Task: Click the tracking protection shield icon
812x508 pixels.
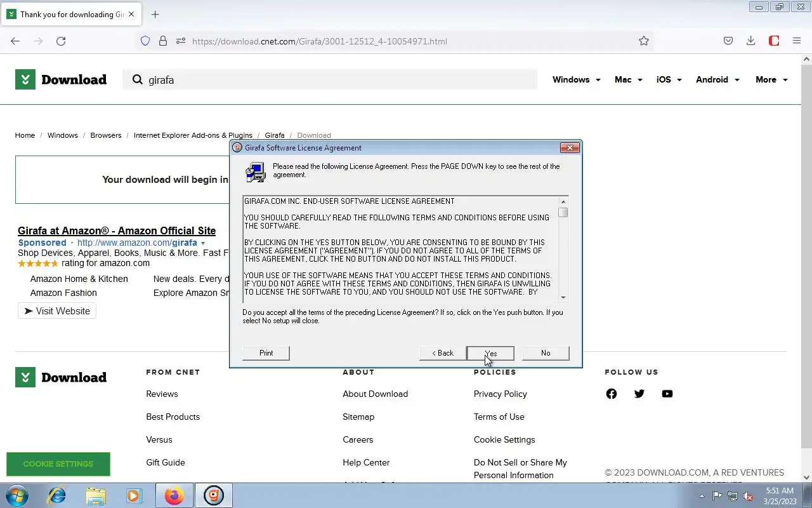Action: point(145,41)
